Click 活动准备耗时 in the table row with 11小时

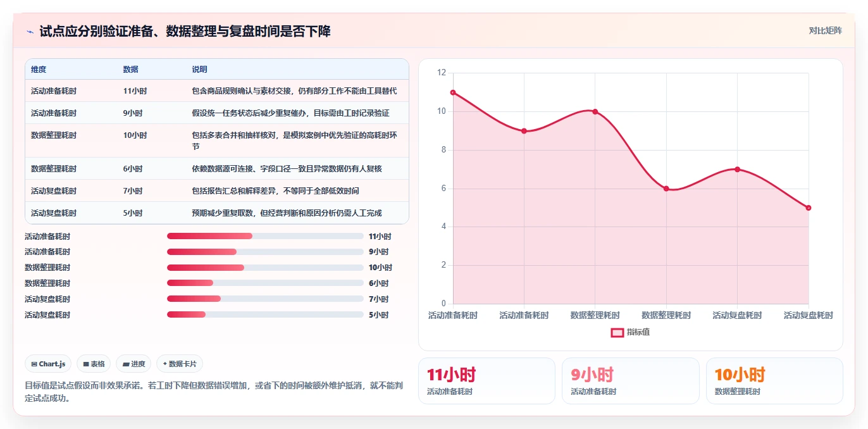click(54, 91)
